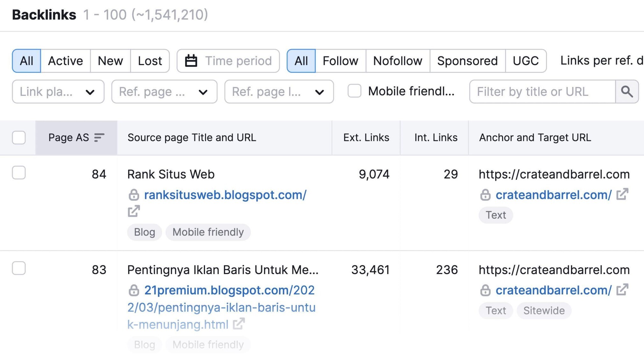
Task: Open external icon next to second crateandbarrel.com/ link
Action: tap(622, 290)
